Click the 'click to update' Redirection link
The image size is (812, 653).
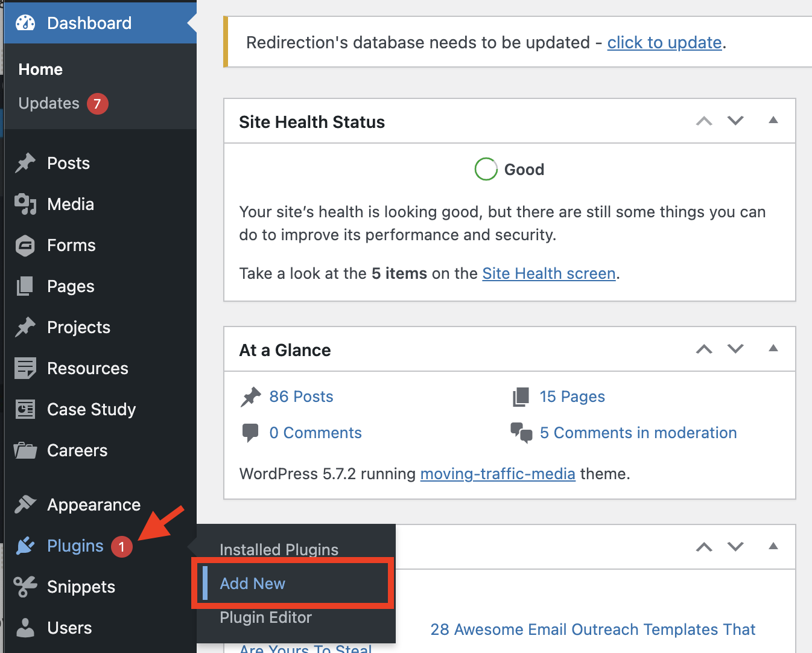point(665,42)
